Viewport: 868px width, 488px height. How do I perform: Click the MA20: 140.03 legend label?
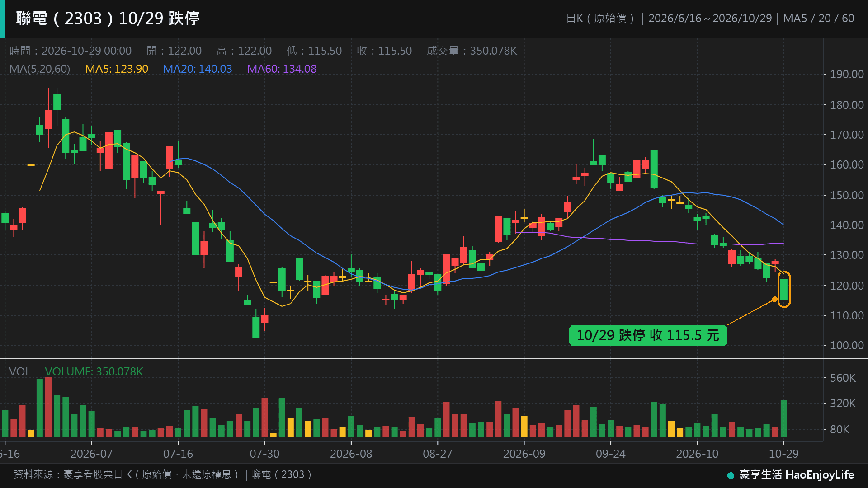[x=198, y=69]
